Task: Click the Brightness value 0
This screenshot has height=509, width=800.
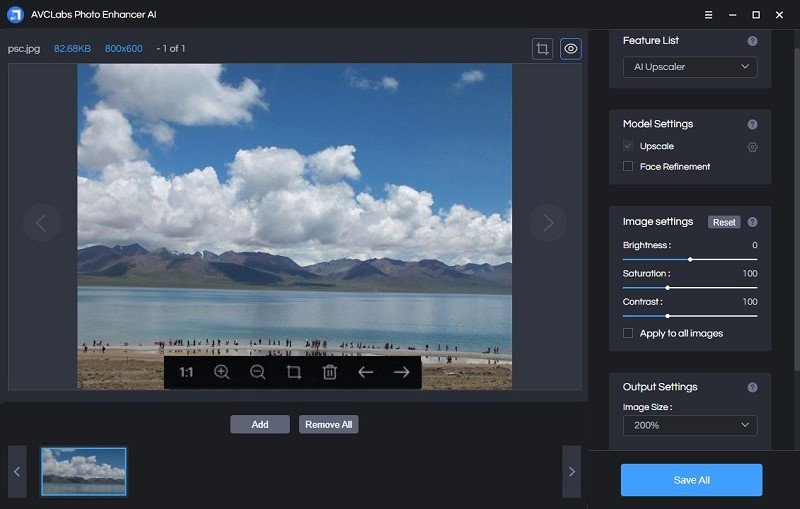Action: pos(755,245)
